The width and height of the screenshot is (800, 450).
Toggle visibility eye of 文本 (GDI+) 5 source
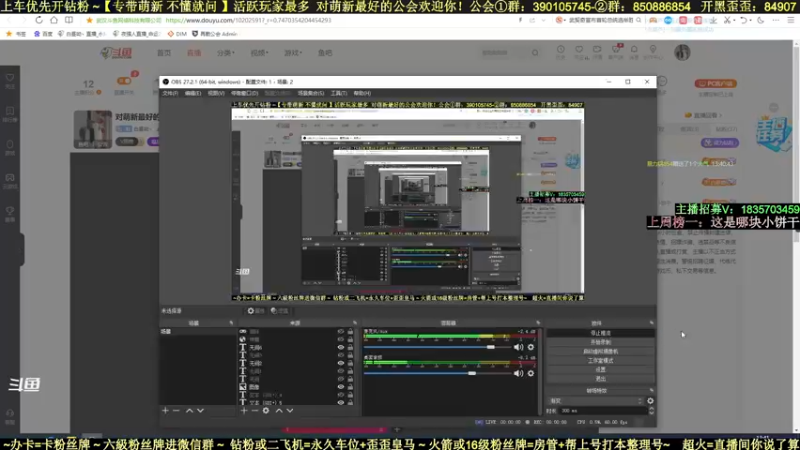coord(341,403)
